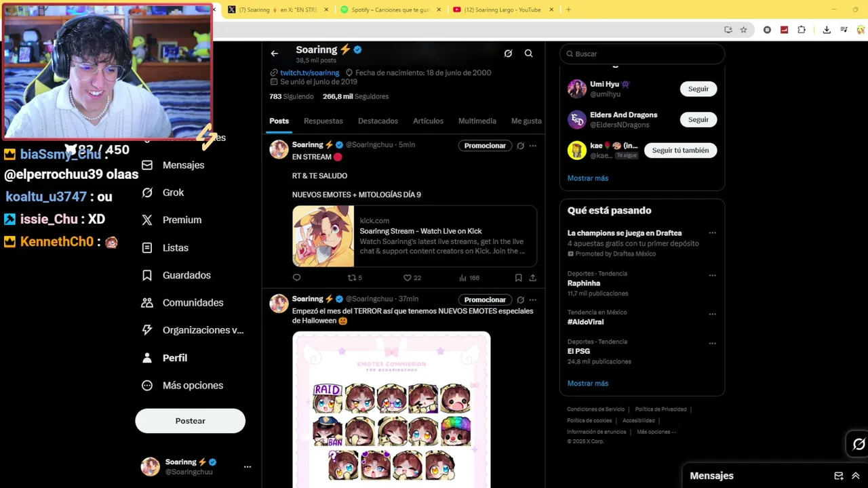Screen dimensions: 868x488
Task: Bookmark the EN STREAM post
Action: (x=518, y=277)
